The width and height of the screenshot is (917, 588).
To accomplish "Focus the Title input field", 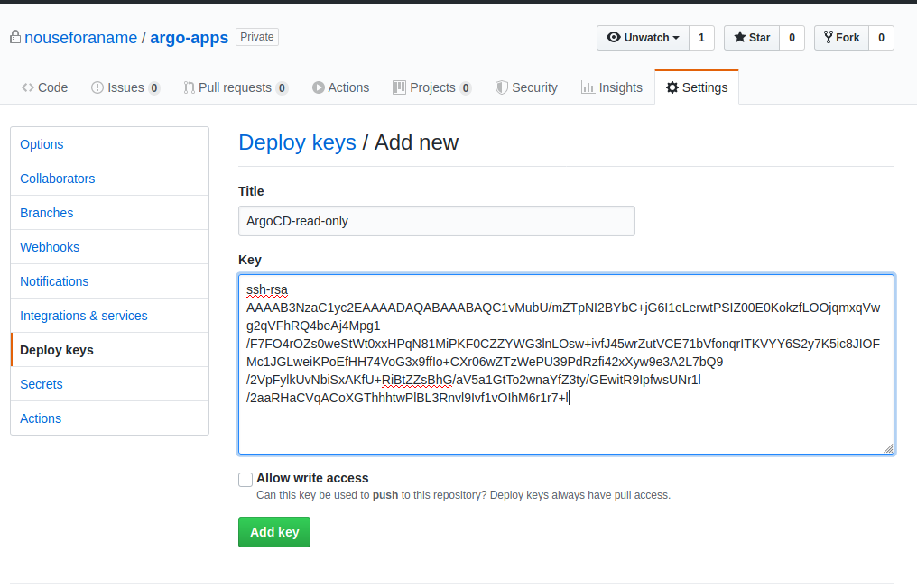I will coord(437,221).
